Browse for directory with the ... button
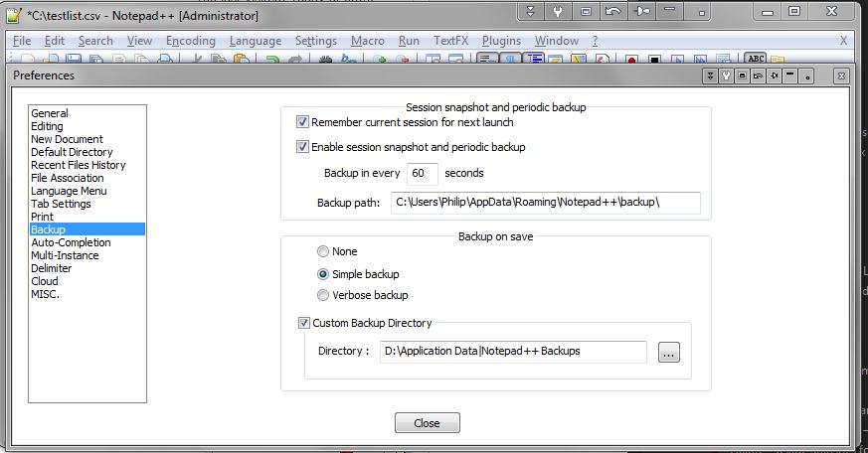Viewport: 868px width, 453px height. tap(669, 353)
